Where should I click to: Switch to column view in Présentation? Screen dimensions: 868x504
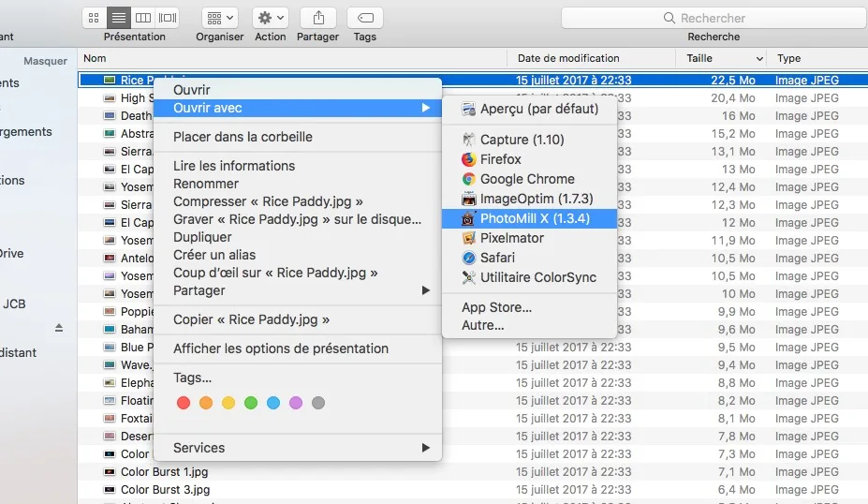pyautogui.click(x=143, y=18)
